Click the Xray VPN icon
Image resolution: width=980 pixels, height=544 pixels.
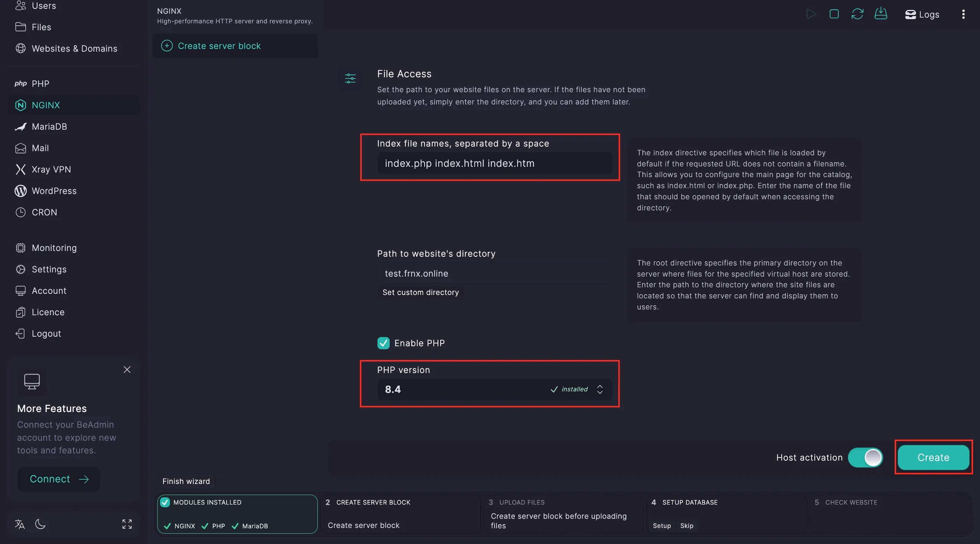[21, 169]
